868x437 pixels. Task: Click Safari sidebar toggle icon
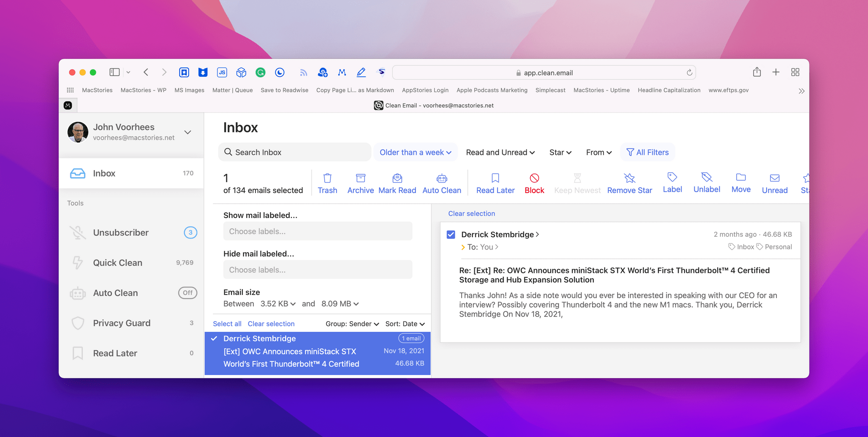point(114,72)
